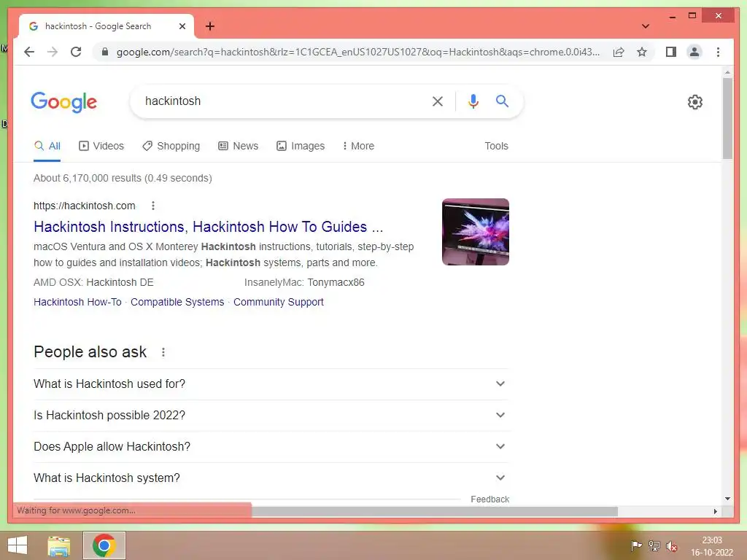This screenshot has width=747, height=560.
Task: Switch to the News tab
Action: pyautogui.click(x=238, y=146)
